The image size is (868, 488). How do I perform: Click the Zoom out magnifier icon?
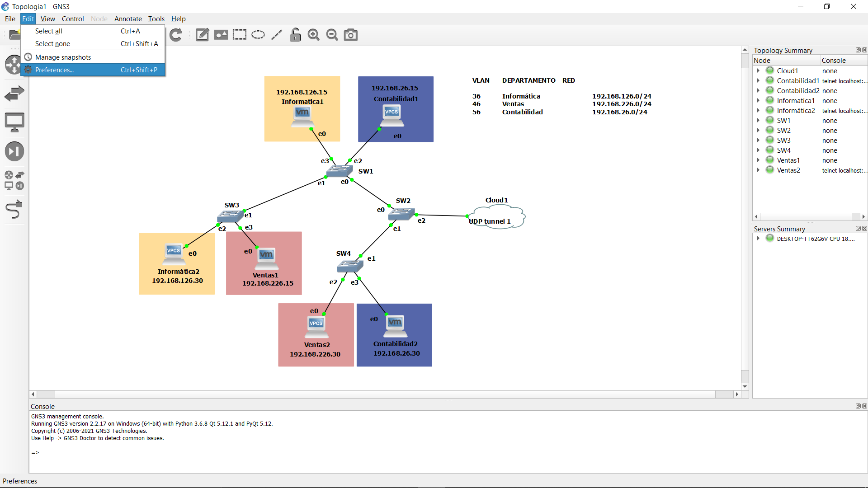[x=332, y=35]
